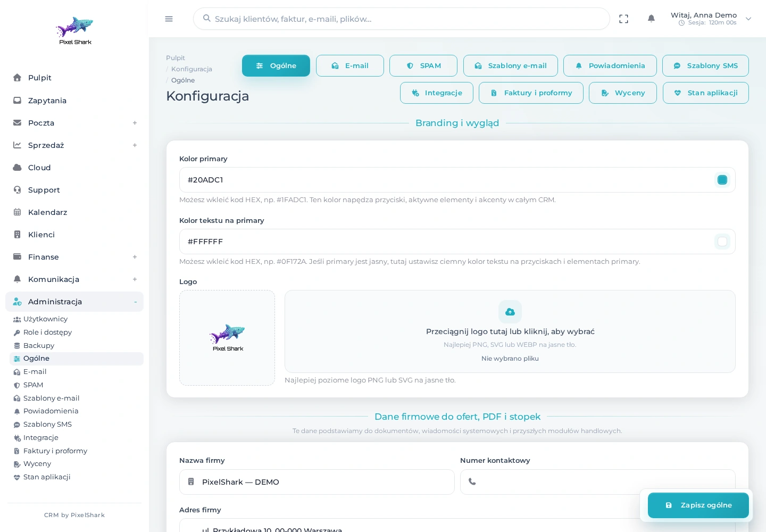Viewport: 766px width, 532px height.
Task: Open SPAM sidebar submenu item
Action: tap(77, 385)
